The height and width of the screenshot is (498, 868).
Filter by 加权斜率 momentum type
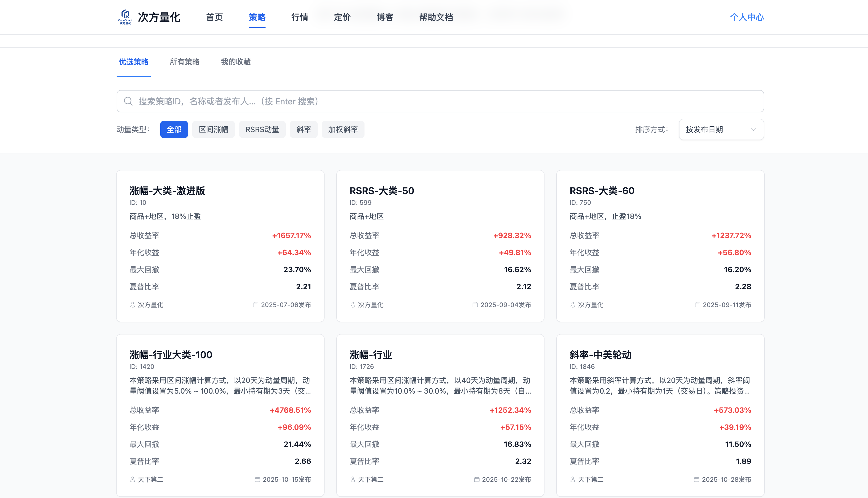pyautogui.click(x=343, y=129)
